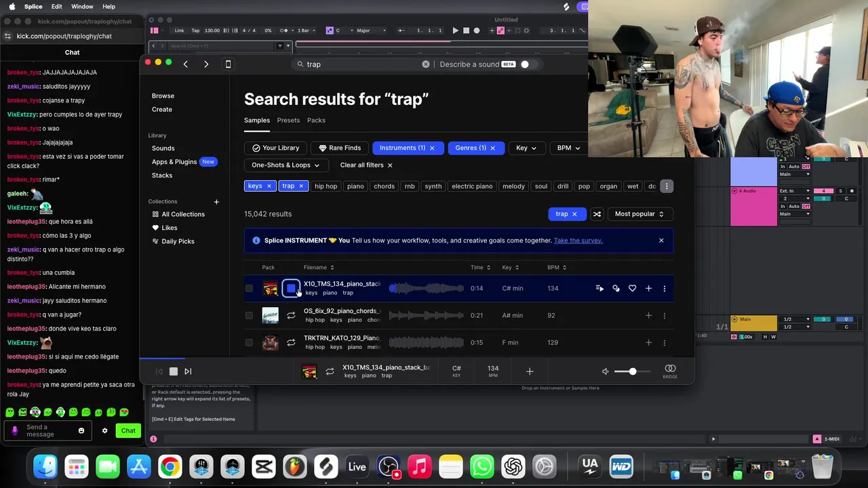Select checkbox for TRKTRN_KATO_129 row
868x488 pixels.
tap(249, 342)
